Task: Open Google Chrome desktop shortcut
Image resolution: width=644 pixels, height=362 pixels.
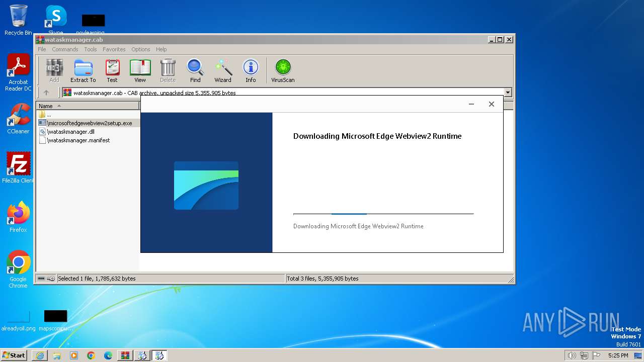Action: click(18, 269)
